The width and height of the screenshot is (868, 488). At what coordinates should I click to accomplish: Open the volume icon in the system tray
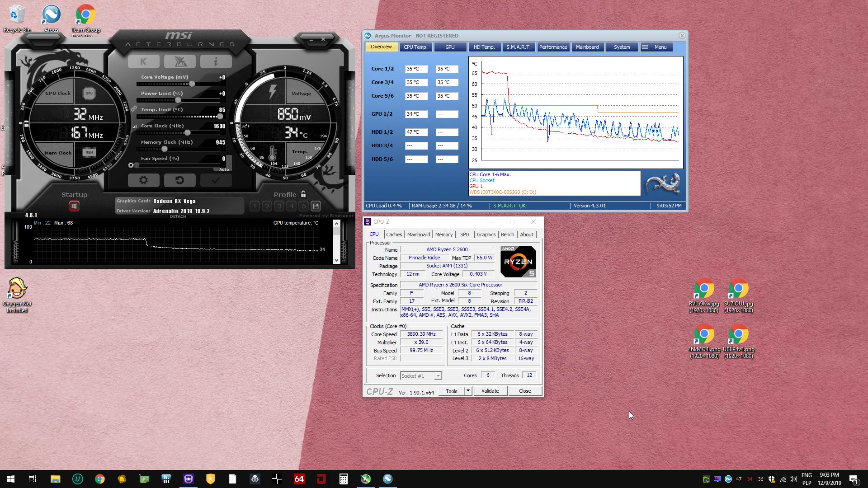click(793, 479)
